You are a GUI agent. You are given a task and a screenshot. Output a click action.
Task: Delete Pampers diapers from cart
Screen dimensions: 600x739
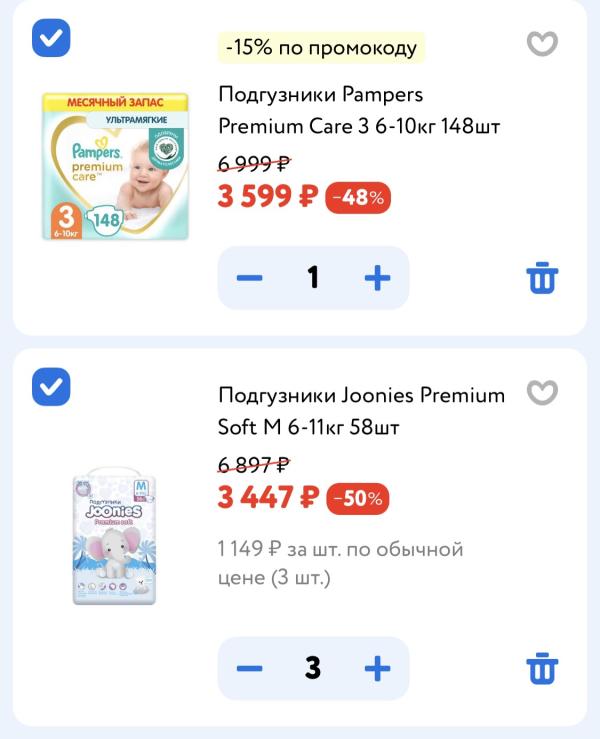tap(542, 278)
